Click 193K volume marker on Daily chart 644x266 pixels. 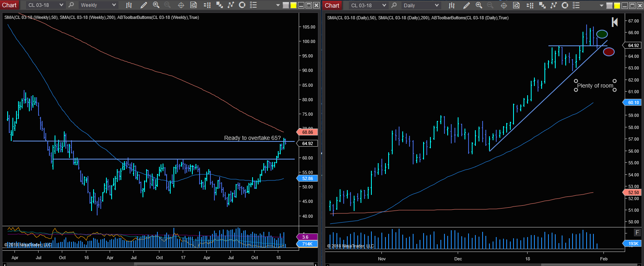[632, 243]
